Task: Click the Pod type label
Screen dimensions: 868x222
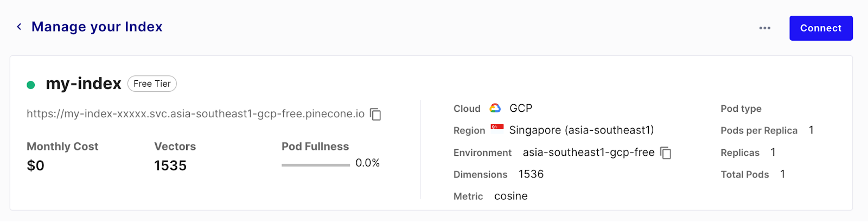Action: tap(741, 109)
